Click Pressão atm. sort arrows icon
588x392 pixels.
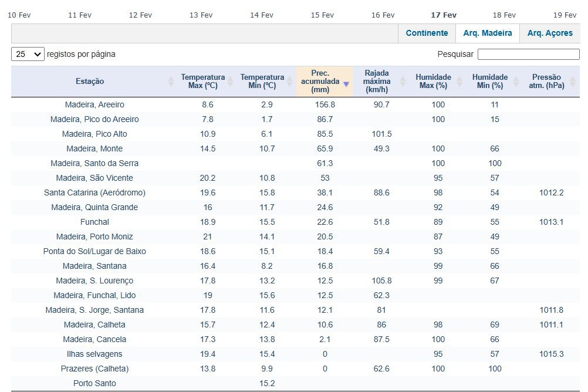[573, 82]
